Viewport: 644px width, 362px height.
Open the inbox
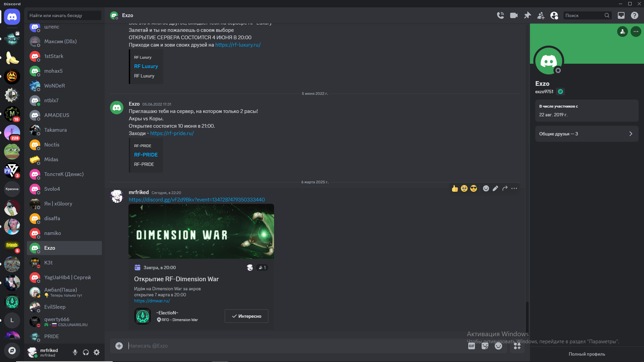pos(621,15)
